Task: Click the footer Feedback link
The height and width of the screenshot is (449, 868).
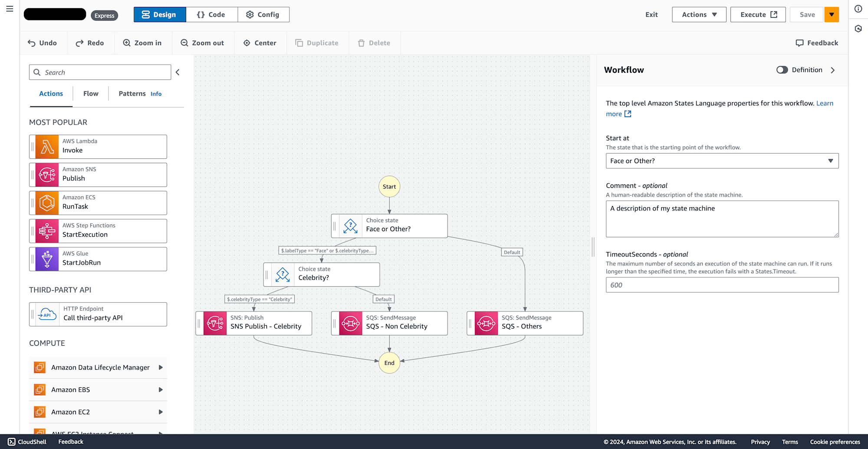Action: tap(71, 442)
